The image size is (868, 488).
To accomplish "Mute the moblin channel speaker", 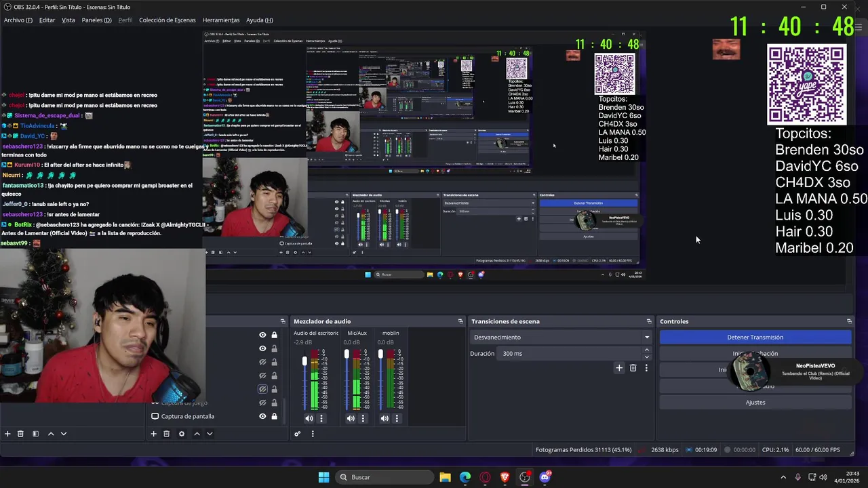I will point(384,418).
